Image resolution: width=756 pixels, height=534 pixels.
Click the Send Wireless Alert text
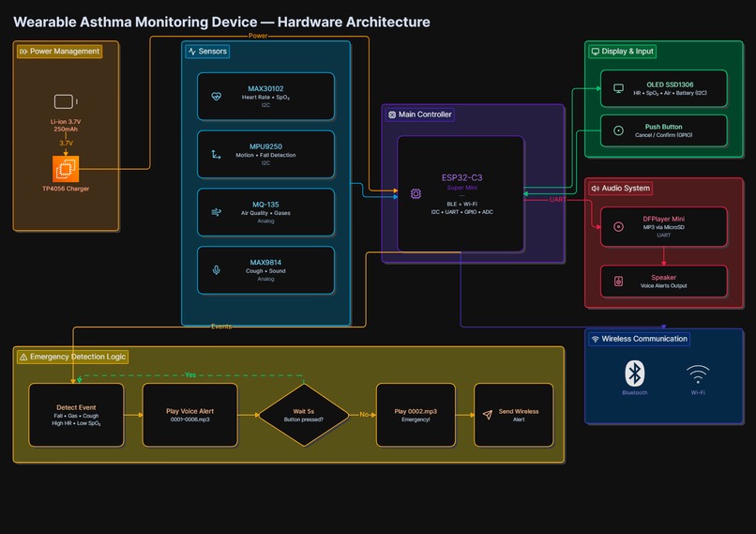click(x=519, y=416)
